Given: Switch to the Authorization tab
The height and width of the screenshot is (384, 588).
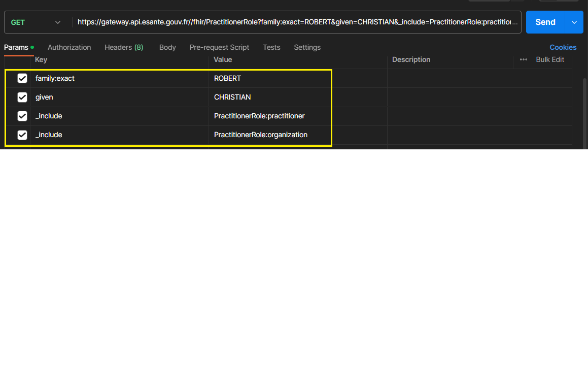Looking at the screenshot, I should pos(69,47).
